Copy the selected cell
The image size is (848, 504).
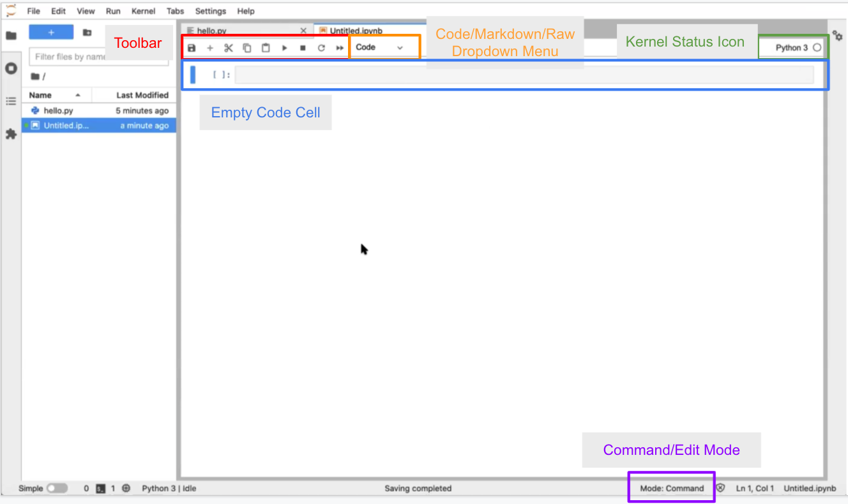[247, 47]
